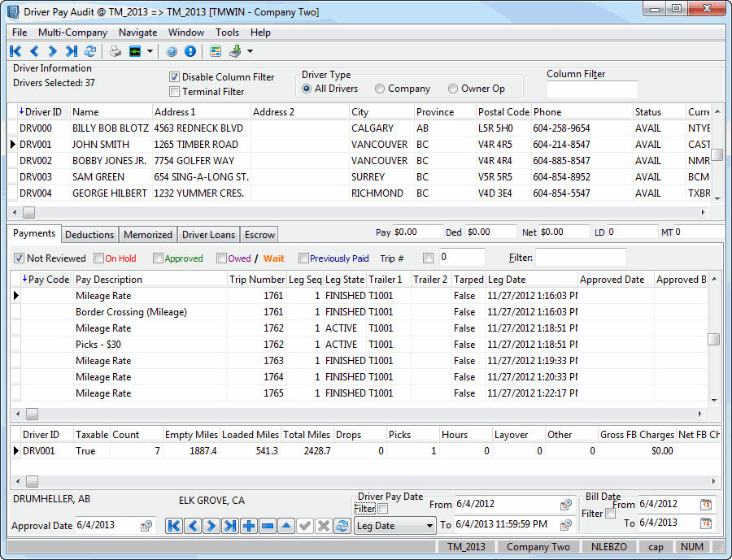The width and height of the screenshot is (732, 560).
Task: Click the blue help question mark icon
Action: [172, 51]
